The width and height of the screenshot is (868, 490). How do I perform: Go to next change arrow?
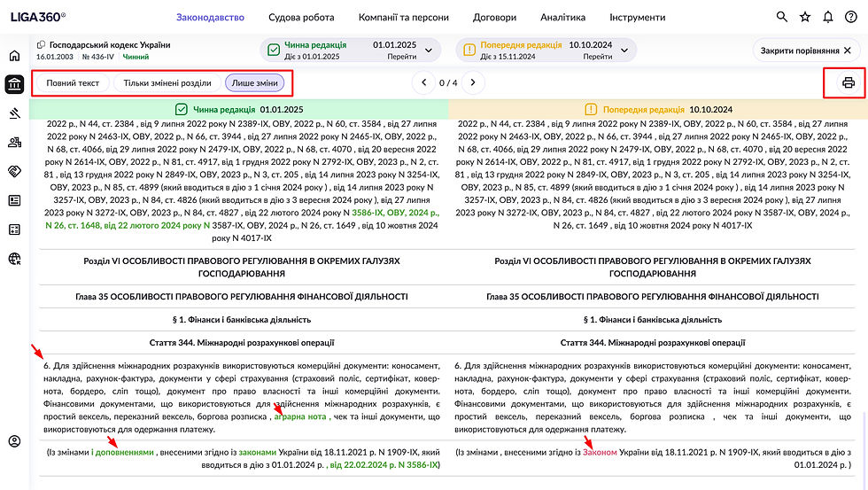pyautogui.click(x=473, y=82)
